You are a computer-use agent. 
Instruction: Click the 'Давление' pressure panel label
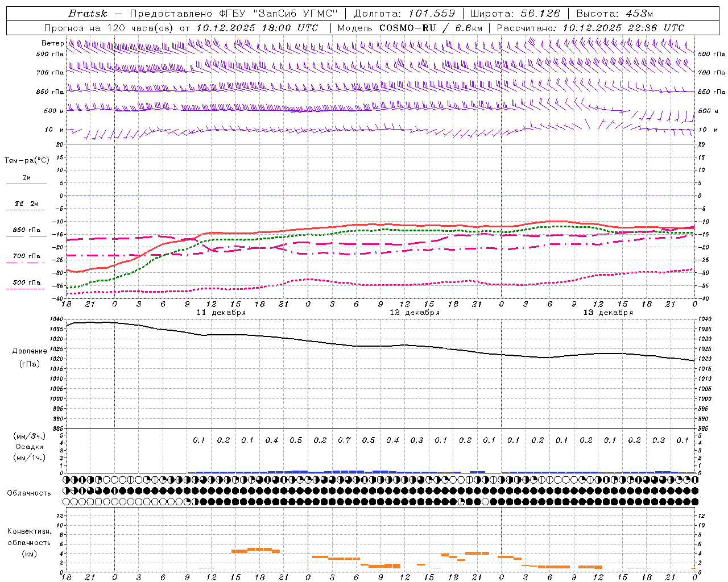tap(30, 351)
